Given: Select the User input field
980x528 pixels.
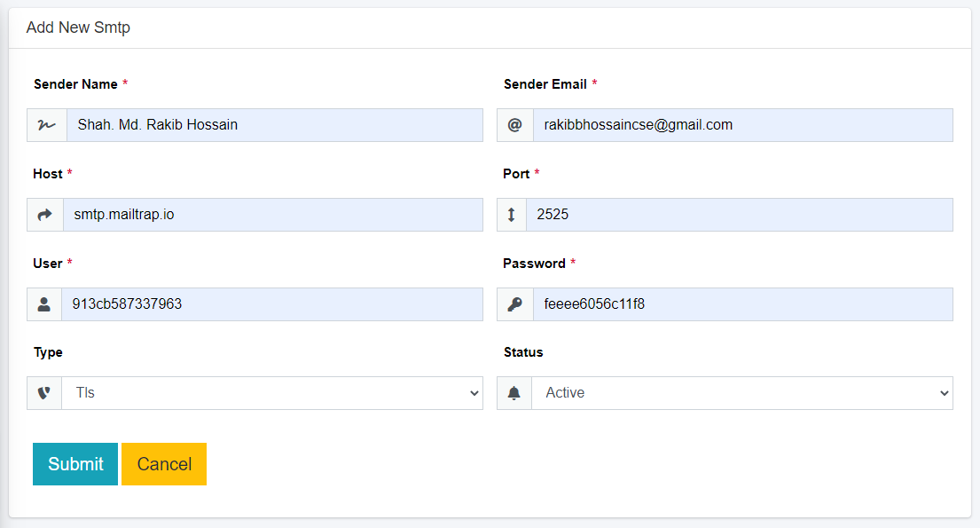Looking at the screenshot, I should tap(272, 304).
